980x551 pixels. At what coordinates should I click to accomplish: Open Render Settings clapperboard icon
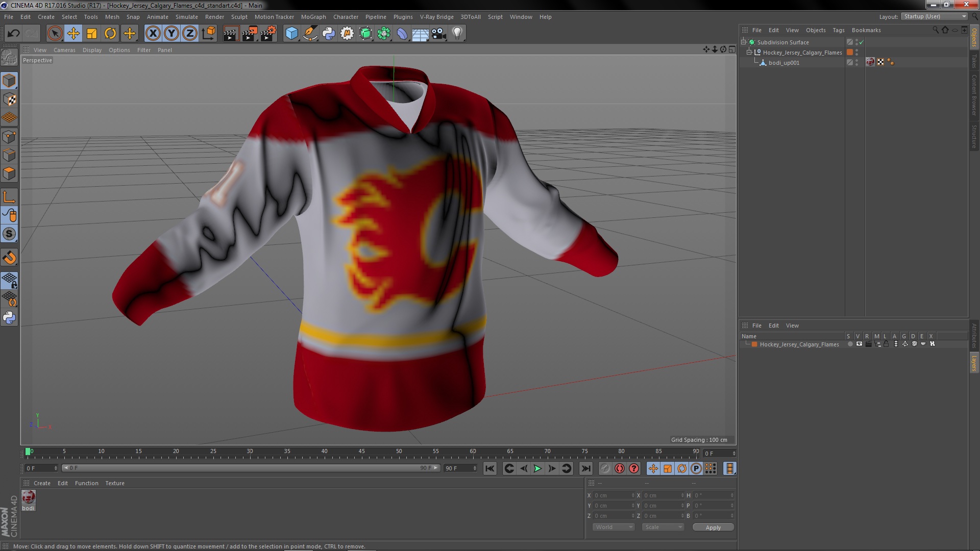point(268,34)
